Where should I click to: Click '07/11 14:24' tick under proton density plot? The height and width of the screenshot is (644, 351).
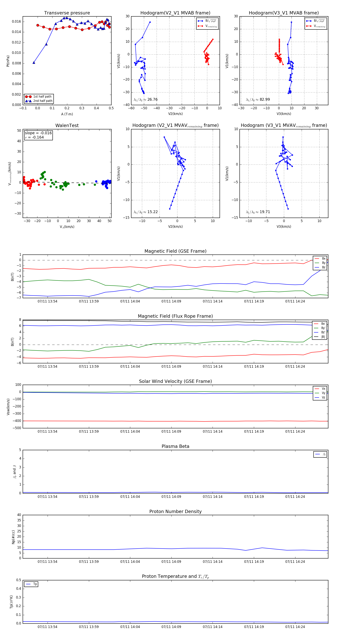[x=295, y=562]
